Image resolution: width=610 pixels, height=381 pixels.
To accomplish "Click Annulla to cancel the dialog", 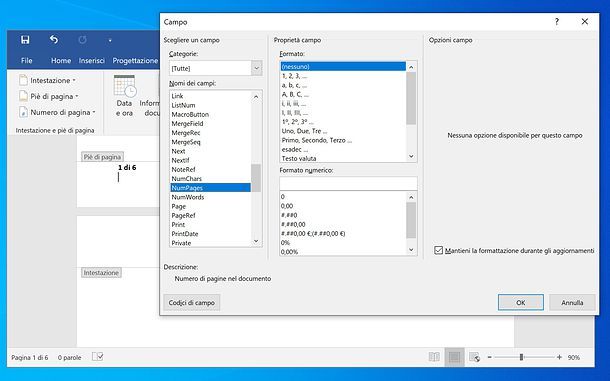I will pos(572,302).
